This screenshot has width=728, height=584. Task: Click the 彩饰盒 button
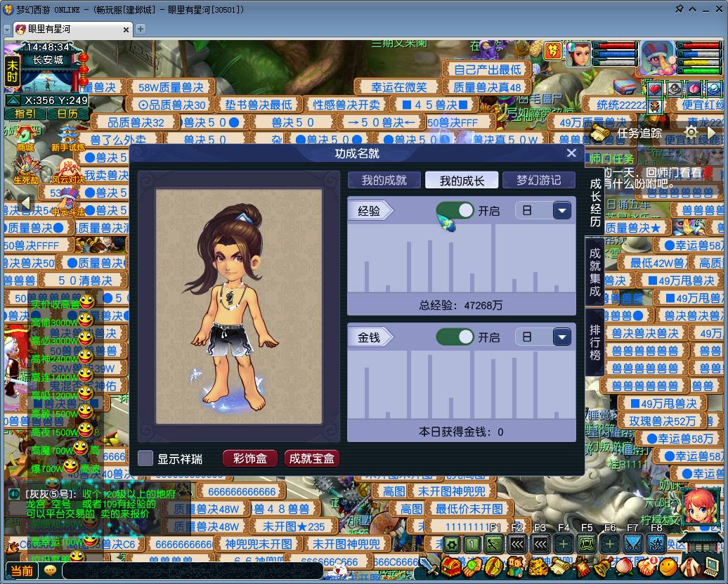point(249,459)
